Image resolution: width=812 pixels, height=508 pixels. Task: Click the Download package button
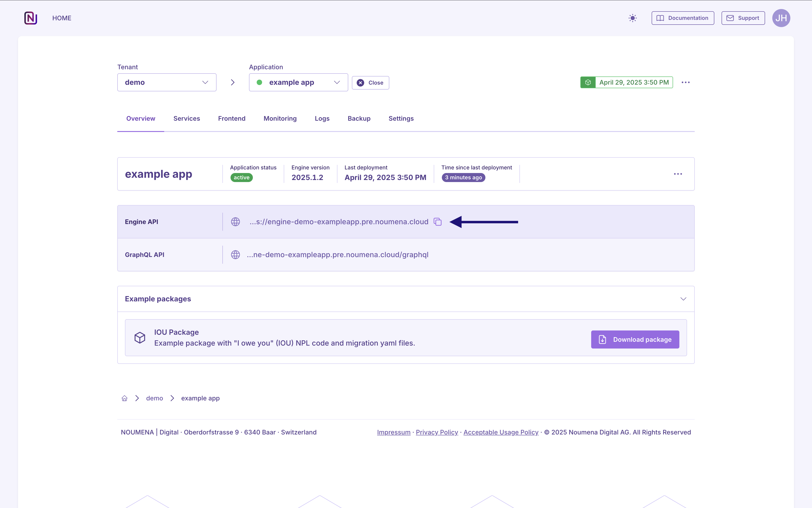click(635, 339)
